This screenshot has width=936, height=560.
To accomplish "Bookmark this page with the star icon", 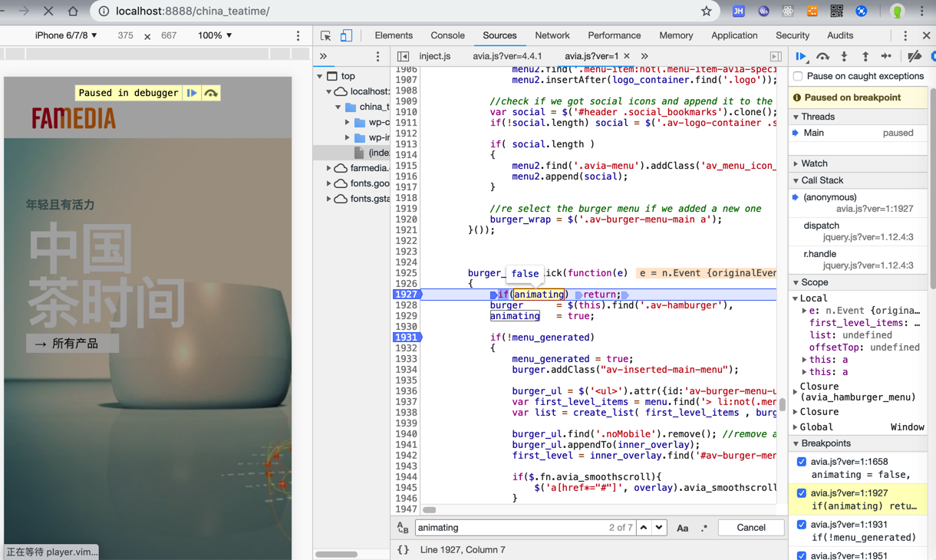I will pyautogui.click(x=706, y=12).
